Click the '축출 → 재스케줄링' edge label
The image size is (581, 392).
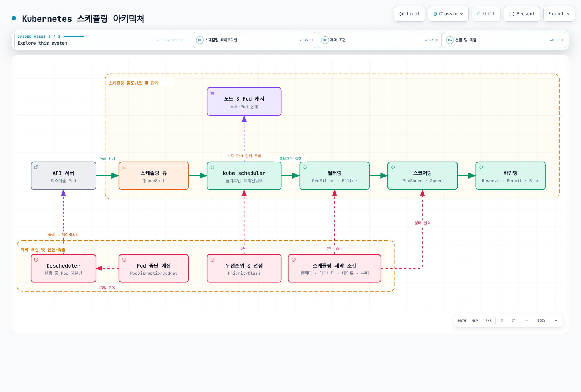63,234
